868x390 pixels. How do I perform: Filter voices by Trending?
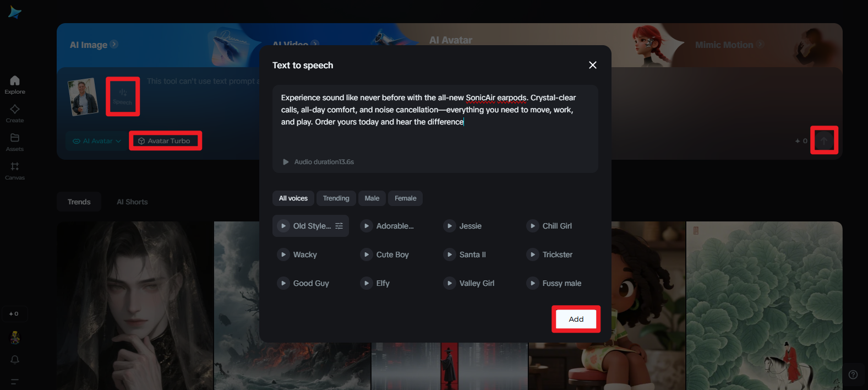pyautogui.click(x=336, y=198)
